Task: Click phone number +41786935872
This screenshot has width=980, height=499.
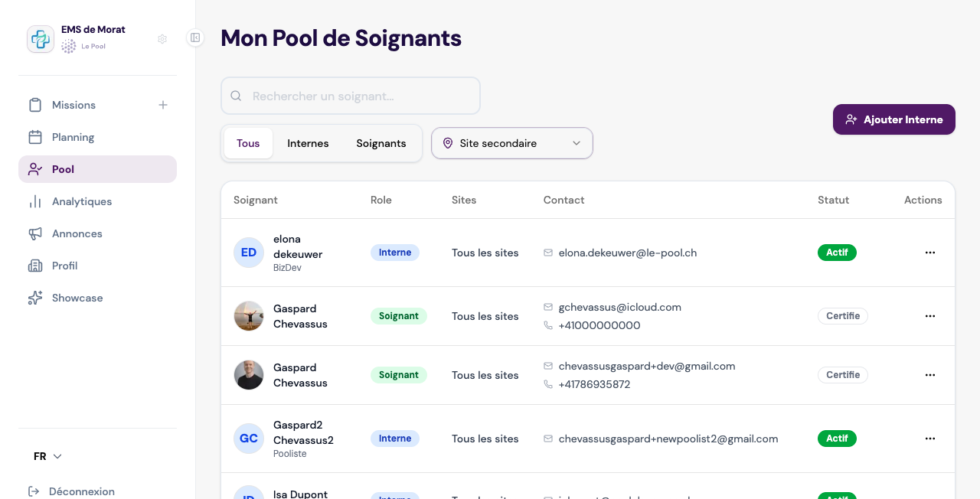Action: point(595,384)
